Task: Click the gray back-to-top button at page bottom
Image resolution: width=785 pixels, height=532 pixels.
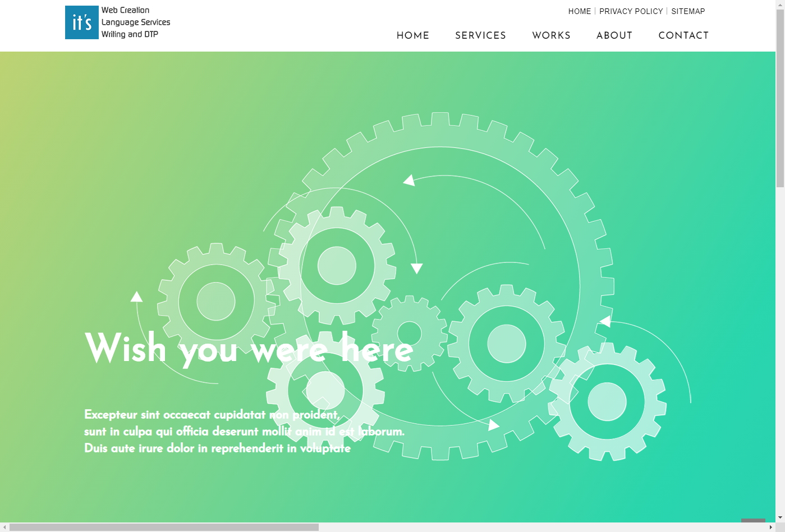Action: pyautogui.click(x=753, y=521)
